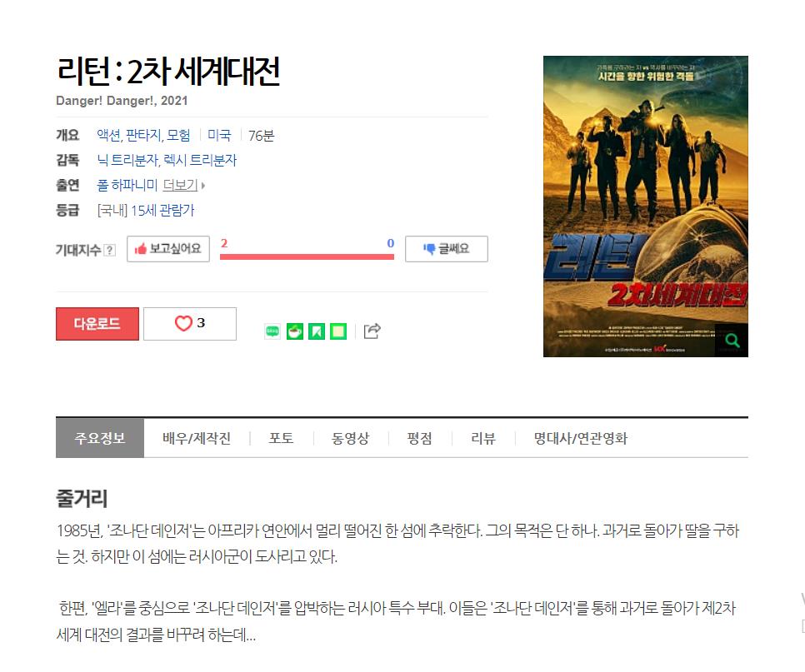805x672 pixels.
Task: Open the 명대사/연관영화 tab
Action: pos(581,438)
